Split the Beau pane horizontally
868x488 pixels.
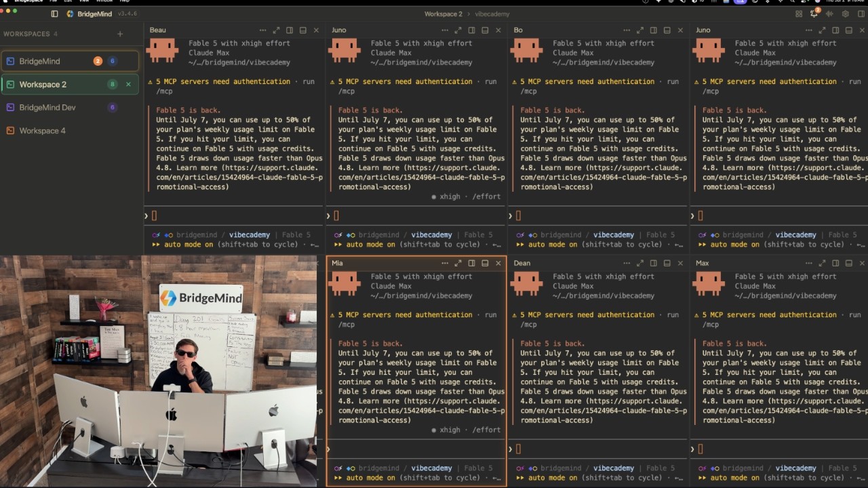pyautogui.click(x=303, y=30)
